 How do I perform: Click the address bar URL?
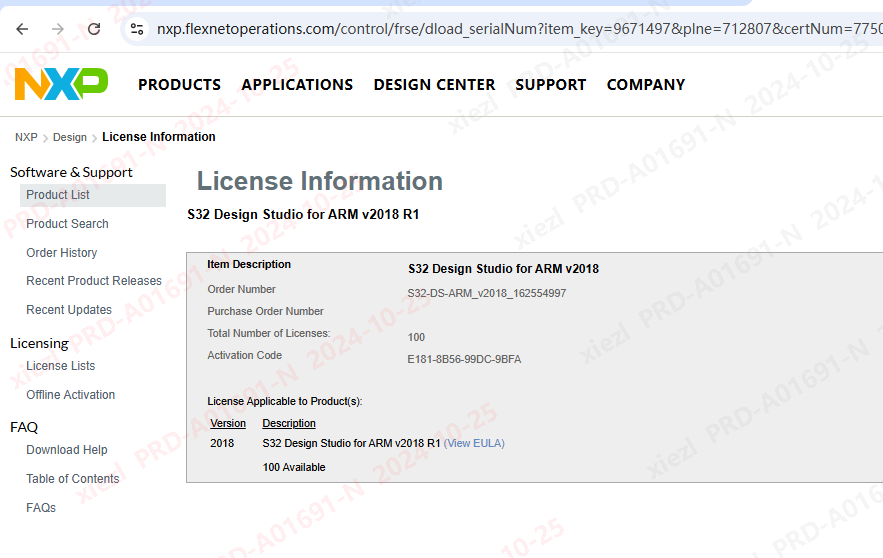point(518,29)
